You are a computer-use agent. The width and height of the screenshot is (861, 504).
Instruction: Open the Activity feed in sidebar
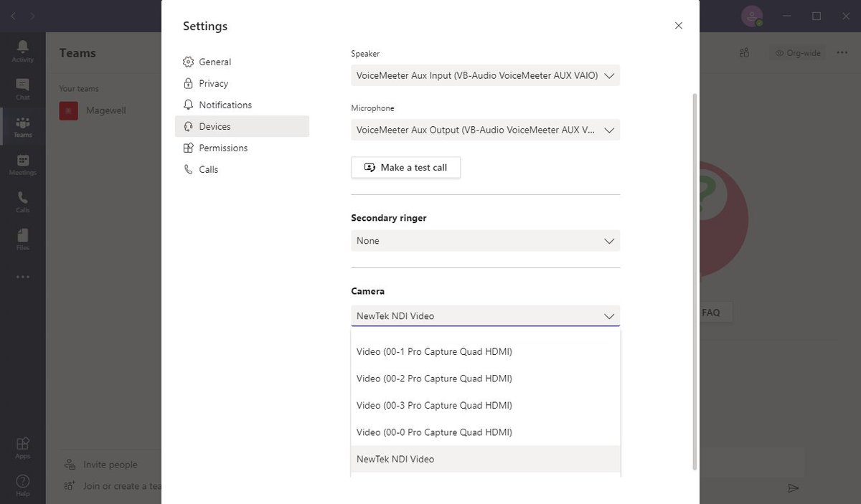[22, 51]
